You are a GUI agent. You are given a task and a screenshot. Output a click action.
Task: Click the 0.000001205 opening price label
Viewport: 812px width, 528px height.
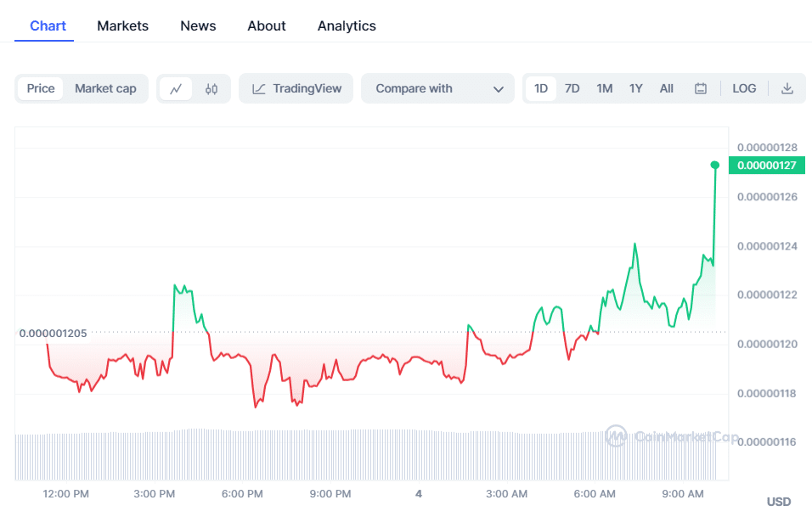53,334
